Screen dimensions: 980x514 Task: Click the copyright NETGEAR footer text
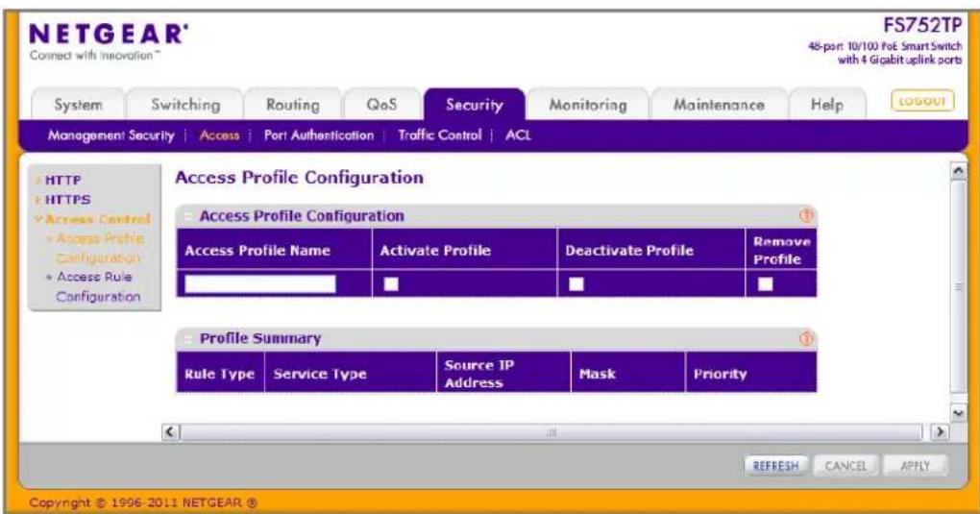pos(143,502)
